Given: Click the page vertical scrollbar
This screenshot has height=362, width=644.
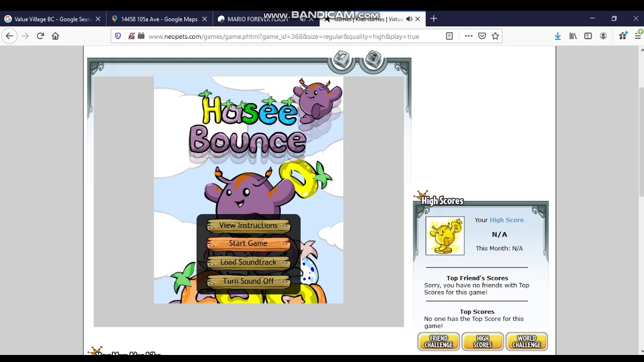Looking at the screenshot, I should (x=641, y=199).
